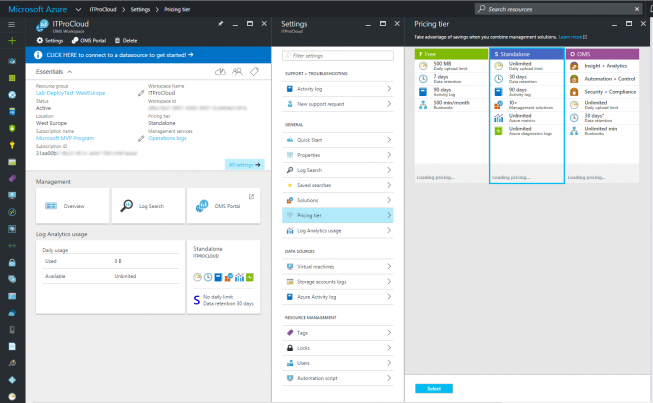Open the Microsoft MVP Program subscription link

[x=65, y=138]
